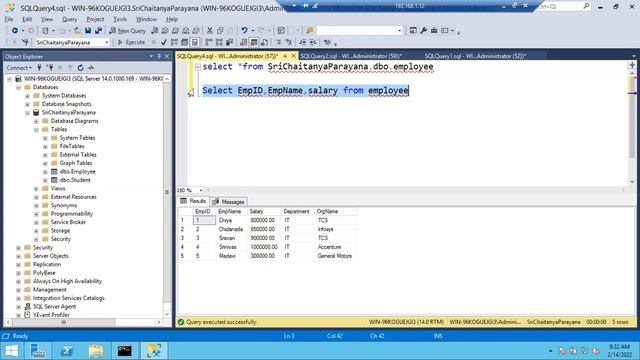Screen dimensions: 640x360
Task: Select the Results tab
Action: tap(193, 201)
